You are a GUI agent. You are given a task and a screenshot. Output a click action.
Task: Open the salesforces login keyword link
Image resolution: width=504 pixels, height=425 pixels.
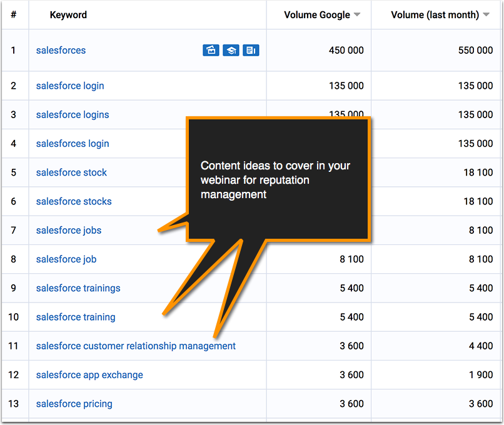point(73,144)
